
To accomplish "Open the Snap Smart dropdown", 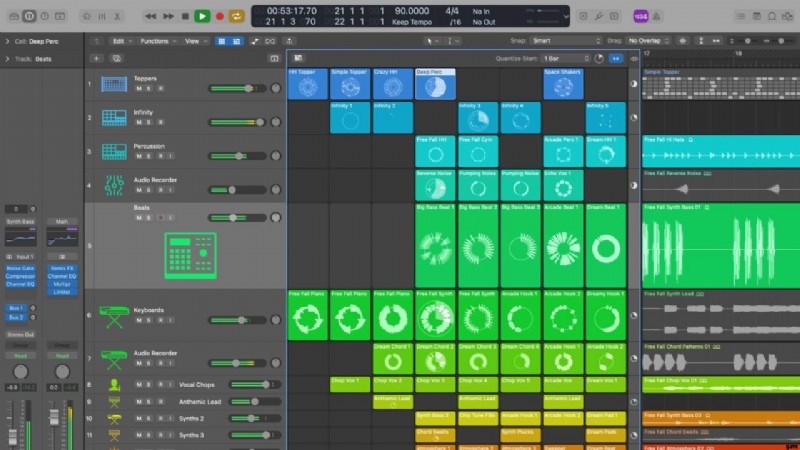I will coord(562,41).
